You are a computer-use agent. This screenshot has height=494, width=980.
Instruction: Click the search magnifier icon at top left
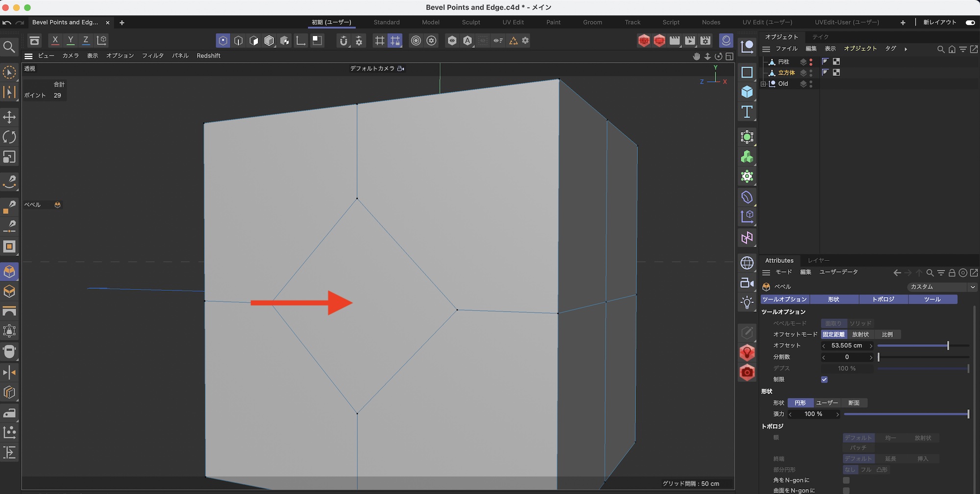click(x=9, y=47)
